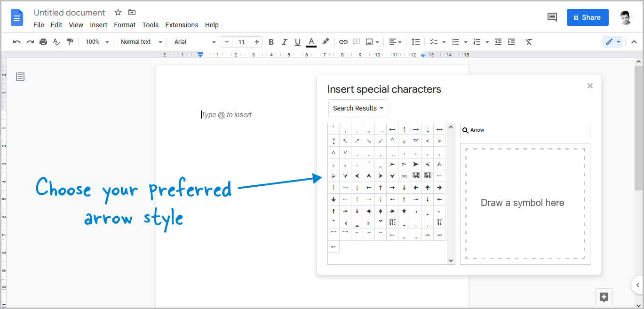Run the spelling and grammar check
Screen dimensions: 644x309
(x=56, y=41)
